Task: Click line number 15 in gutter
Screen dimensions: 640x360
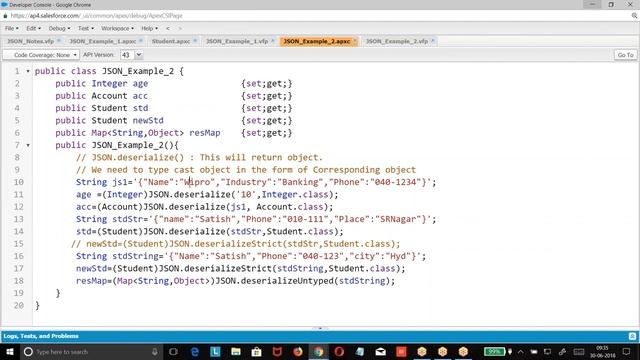Action: [x=18, y=244]
